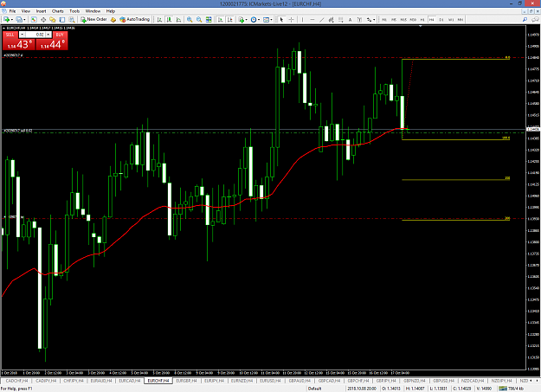Open the Periods clock icon

click(254, 20)
